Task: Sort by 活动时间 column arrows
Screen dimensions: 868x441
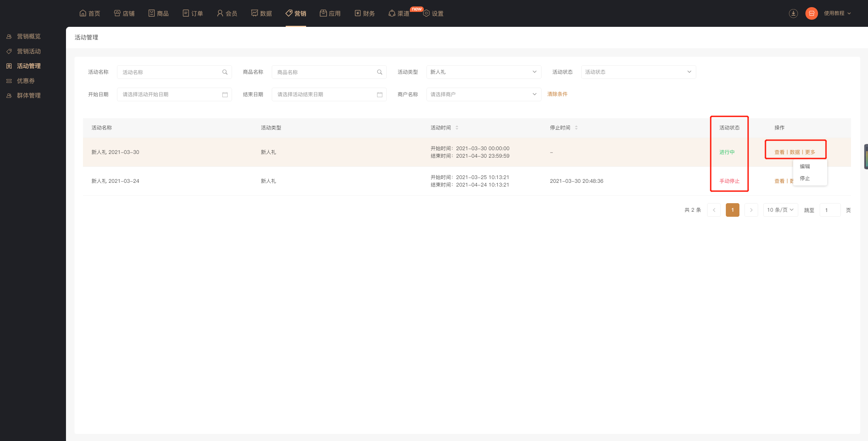Action: pos(457,128)
